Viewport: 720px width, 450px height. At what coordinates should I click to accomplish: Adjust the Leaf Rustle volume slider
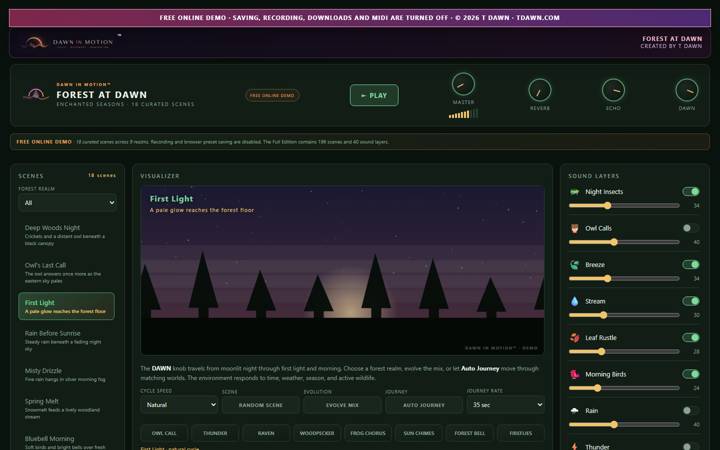(x=624, y=352)
